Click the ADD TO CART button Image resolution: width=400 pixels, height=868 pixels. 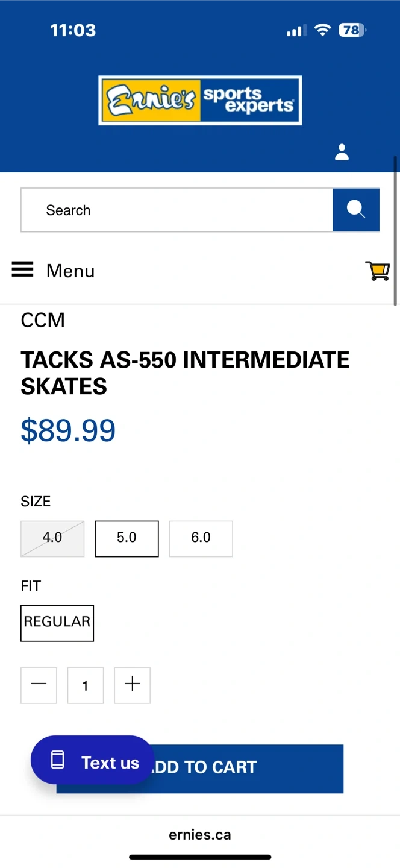pos(241,768)
